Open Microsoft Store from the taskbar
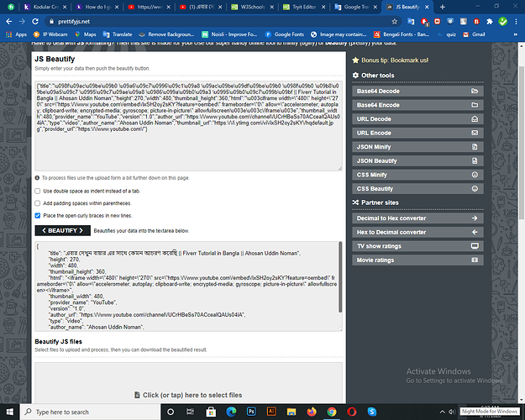 coord(211,412)
